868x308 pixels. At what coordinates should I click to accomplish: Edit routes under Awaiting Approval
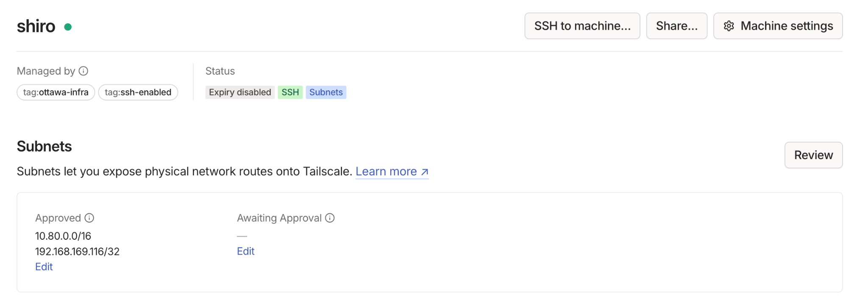[x=245, y=251]
